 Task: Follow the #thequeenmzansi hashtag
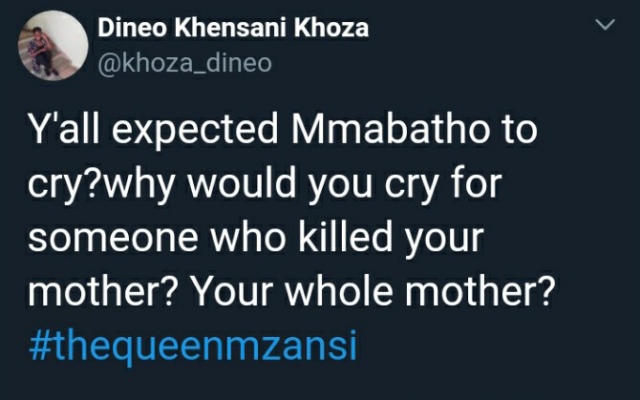[193, 346]
